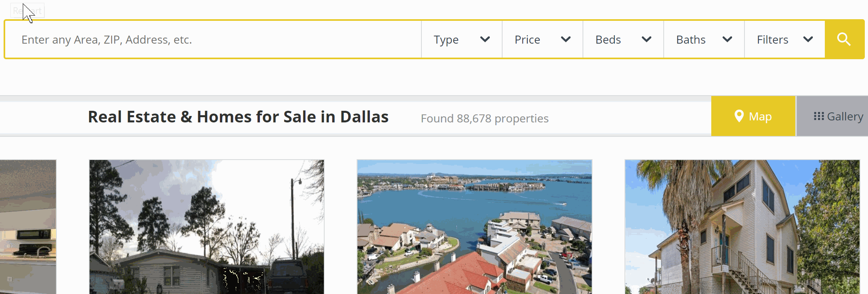Click the yellow search magnifier button
The width and height of the screenshot is (868, 294).
click(844, 39)
